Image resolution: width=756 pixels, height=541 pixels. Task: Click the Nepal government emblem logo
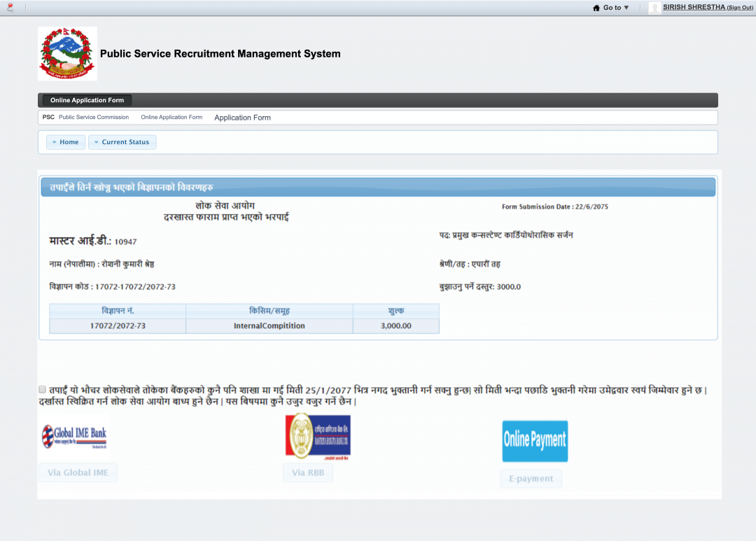pyautogui.click(x=67, y=54)
